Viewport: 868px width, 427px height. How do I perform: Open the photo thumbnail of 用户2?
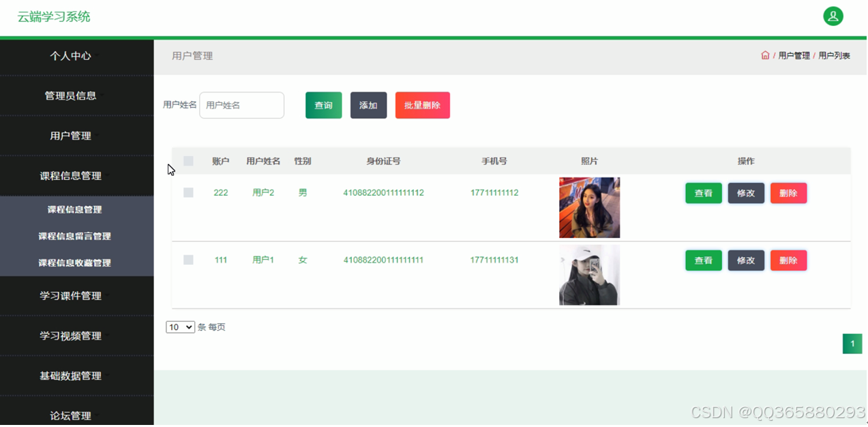click(x=589, y=208)
